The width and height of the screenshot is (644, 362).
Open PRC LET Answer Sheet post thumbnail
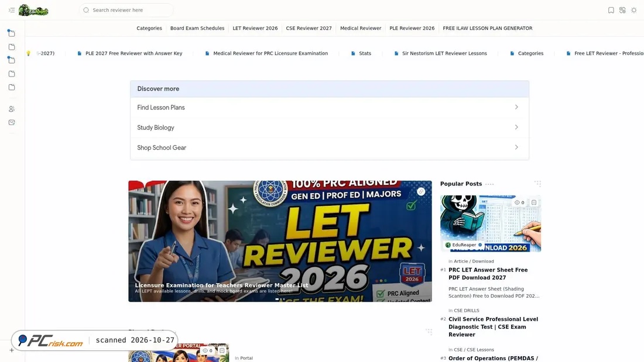[491, 223]
